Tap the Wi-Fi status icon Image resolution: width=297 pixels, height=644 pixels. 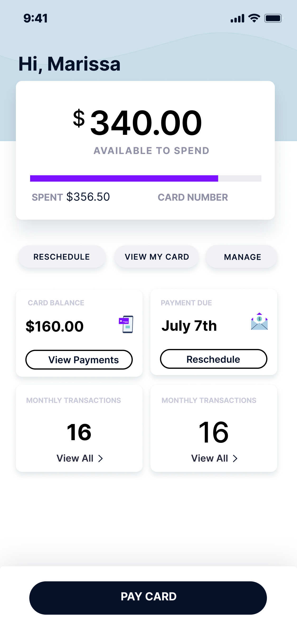point(254,18)
